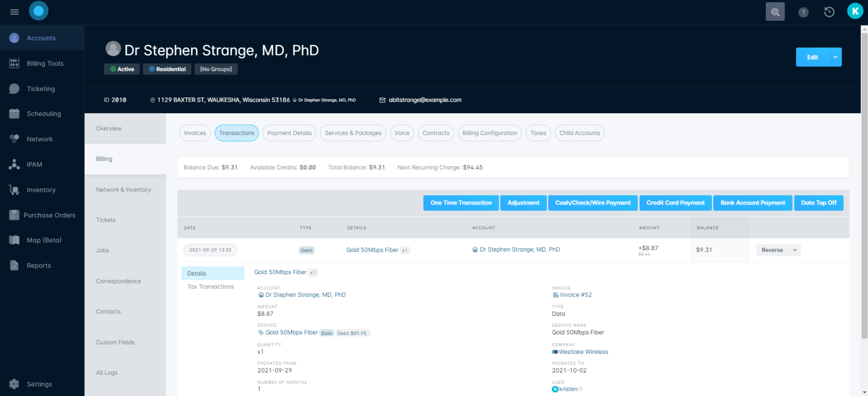This screenshot has height=396, width=868.
Task: Open the Payment Details tab
Action: [x=289, y=133]
